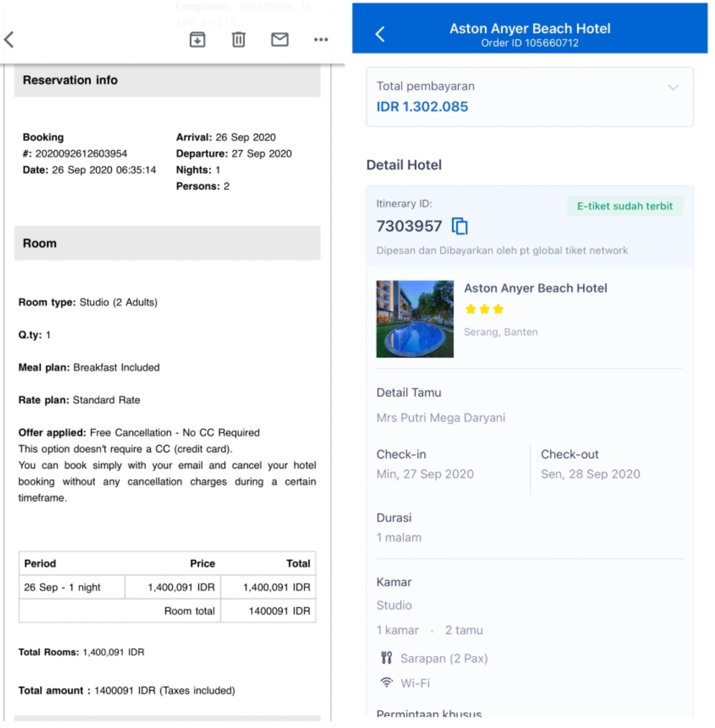Tap the Order ID 105660712 text

pos(530,43)
